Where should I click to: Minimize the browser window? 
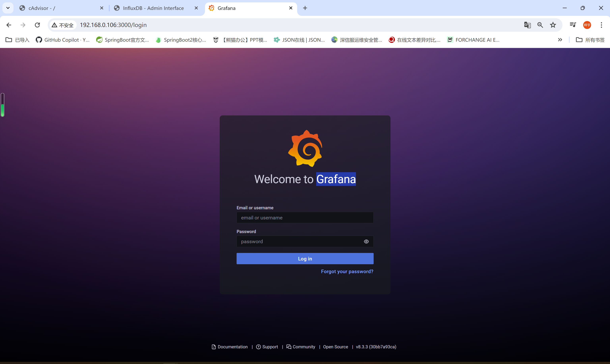point(565,8)
